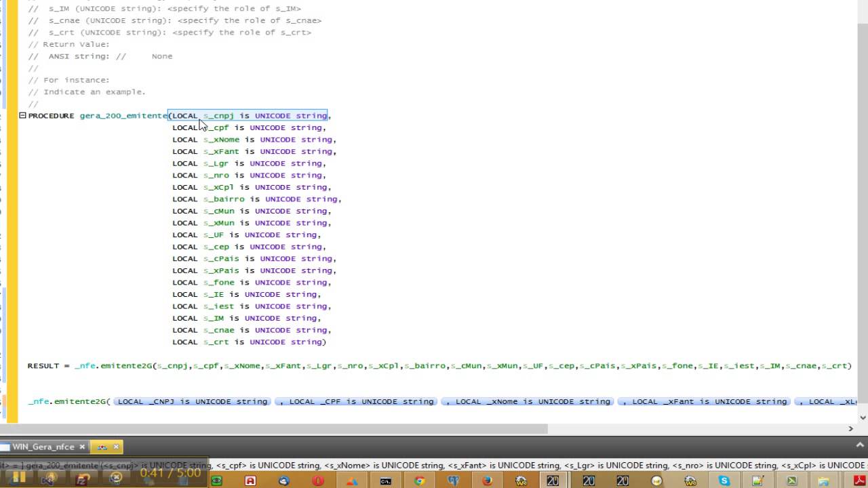
Task: Open the green camera taskbar icon
Action: click(217, 481)
